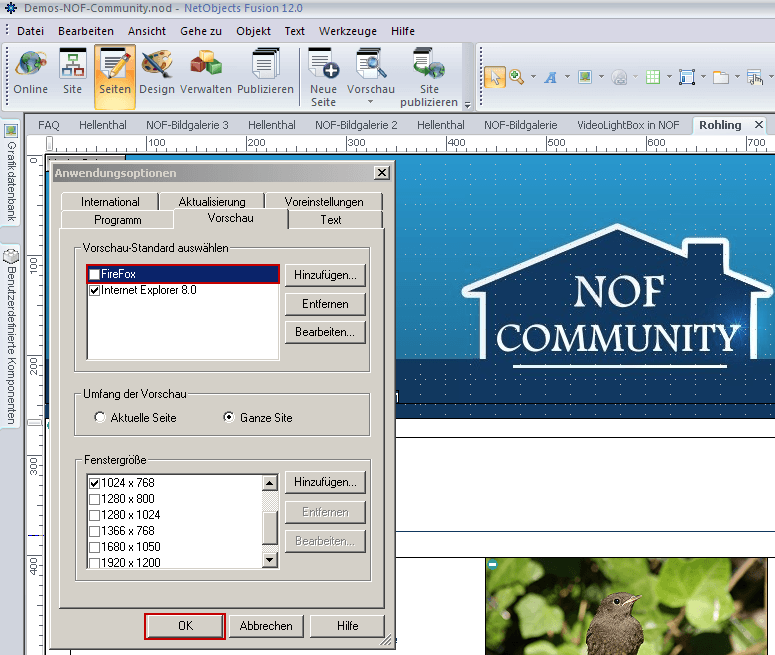The height and width of the screenshot is (655, 775).
Task: Click collapse icon on bird image
Action: click(492, 564)
